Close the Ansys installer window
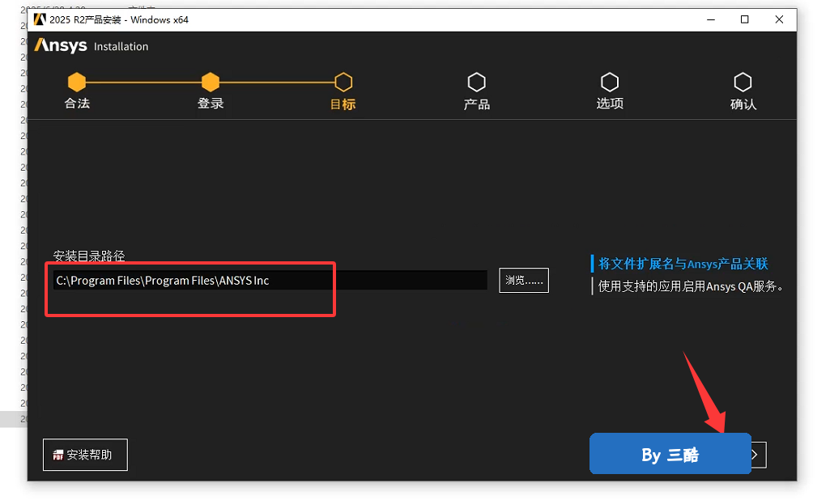This screenshot has height=504, width=830. coord(779,19)
